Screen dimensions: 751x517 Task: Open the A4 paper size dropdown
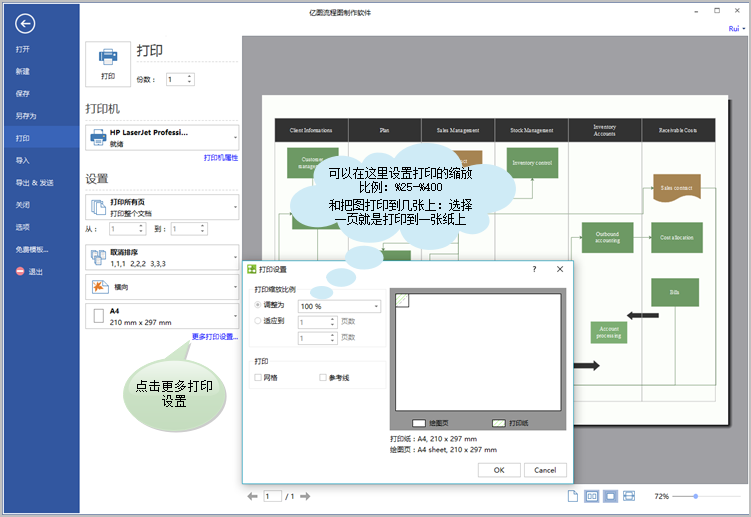162,316
